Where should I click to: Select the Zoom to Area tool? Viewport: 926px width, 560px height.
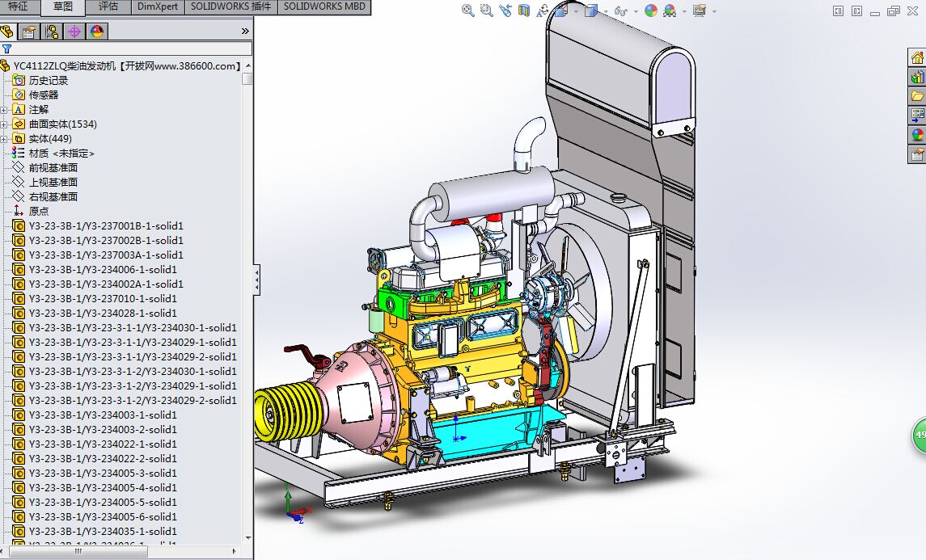(486, 11)
